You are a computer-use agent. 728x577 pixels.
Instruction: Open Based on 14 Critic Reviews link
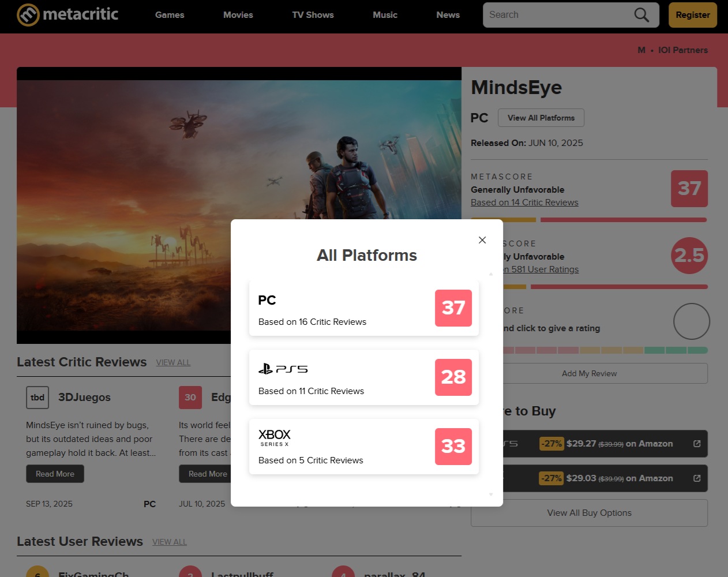(524, 203)
